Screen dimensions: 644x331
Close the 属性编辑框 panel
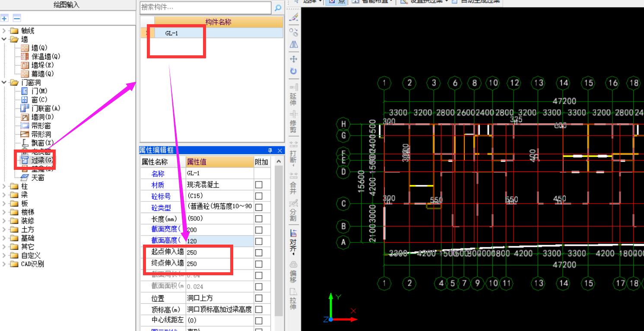279,150
